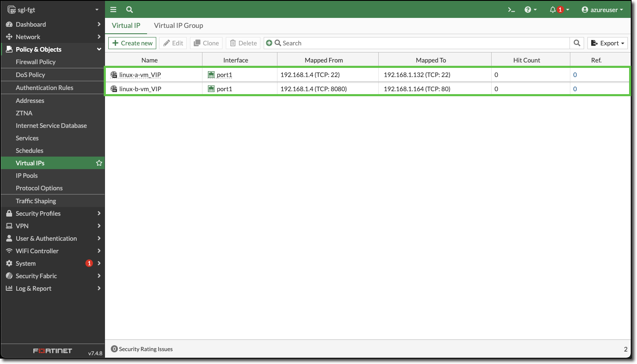Open the Export dropdown

tap(607, 43)
